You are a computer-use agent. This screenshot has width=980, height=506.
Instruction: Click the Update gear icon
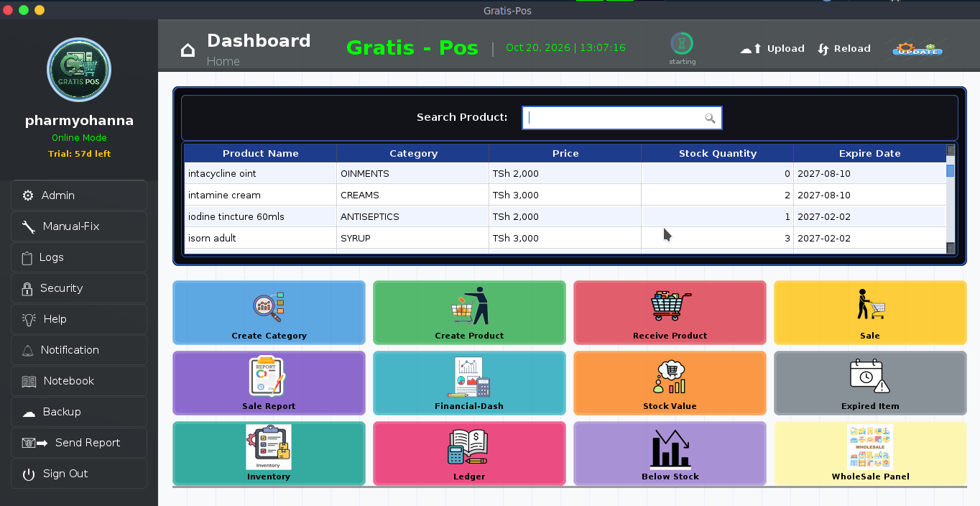click(x=917, y=49)
